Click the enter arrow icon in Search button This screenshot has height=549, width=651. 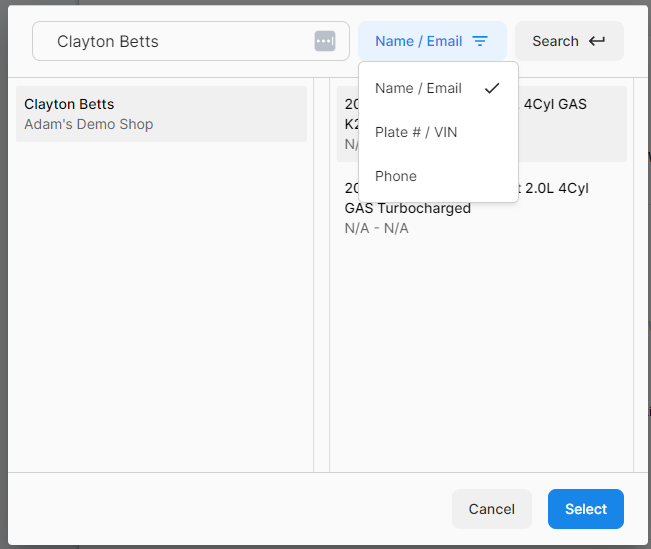tap(597, 41)
